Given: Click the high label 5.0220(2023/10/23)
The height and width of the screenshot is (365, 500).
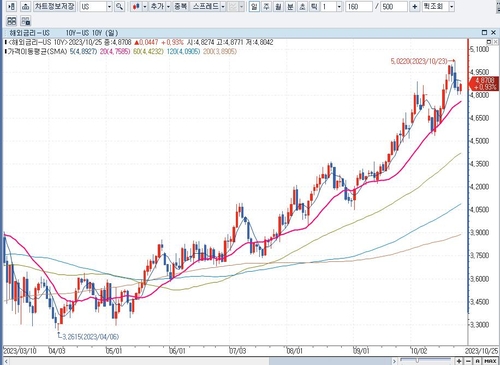Looking at the screenshot, I should (x=419, y=61).
